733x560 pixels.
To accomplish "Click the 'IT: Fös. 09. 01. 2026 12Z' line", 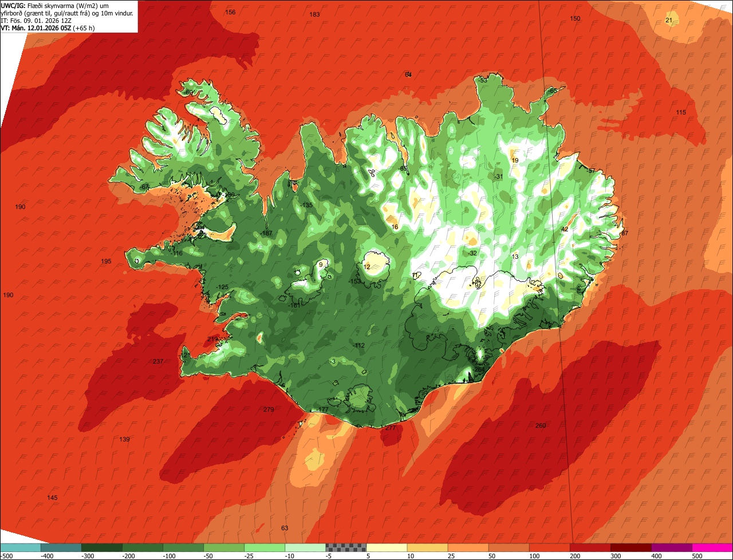I will point(36,21).
